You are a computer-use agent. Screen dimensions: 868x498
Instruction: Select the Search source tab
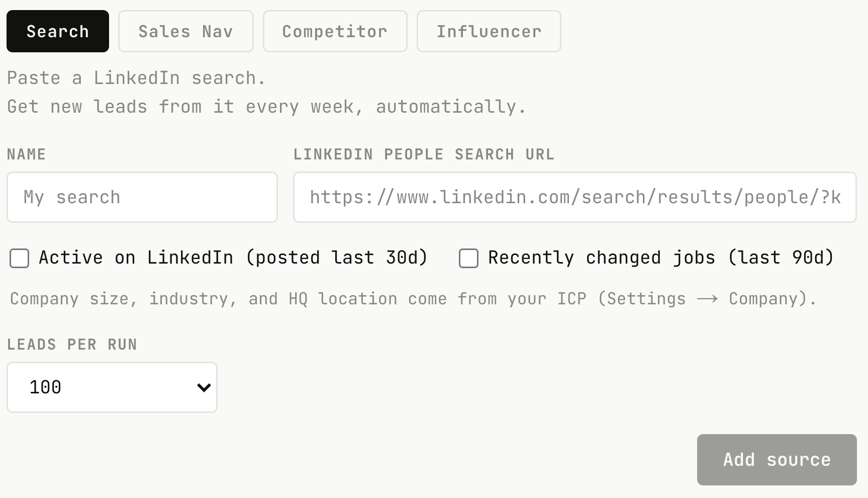coord(58,31)
